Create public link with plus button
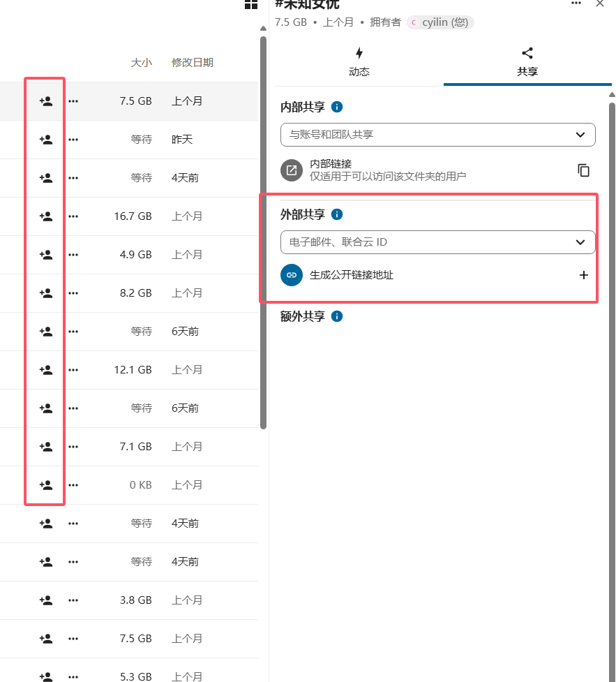Image resolution: width=616 pixels, height=682 pixels. click(x=584, y=275)
